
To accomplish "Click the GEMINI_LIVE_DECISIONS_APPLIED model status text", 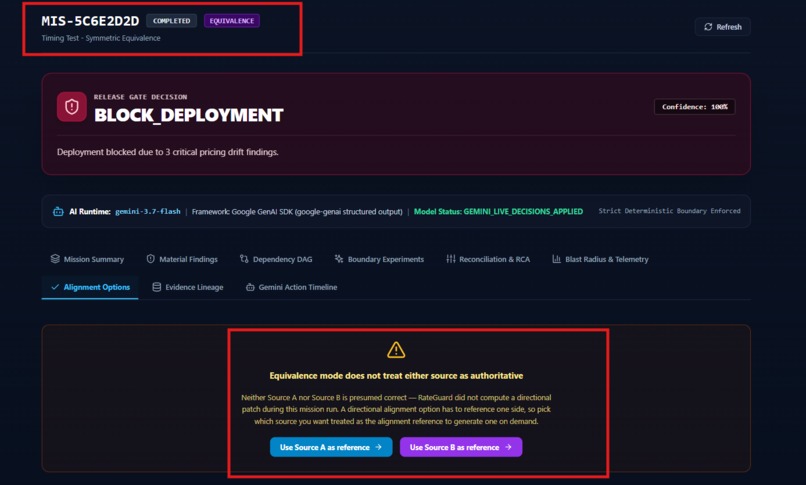I will click(498, 212).
